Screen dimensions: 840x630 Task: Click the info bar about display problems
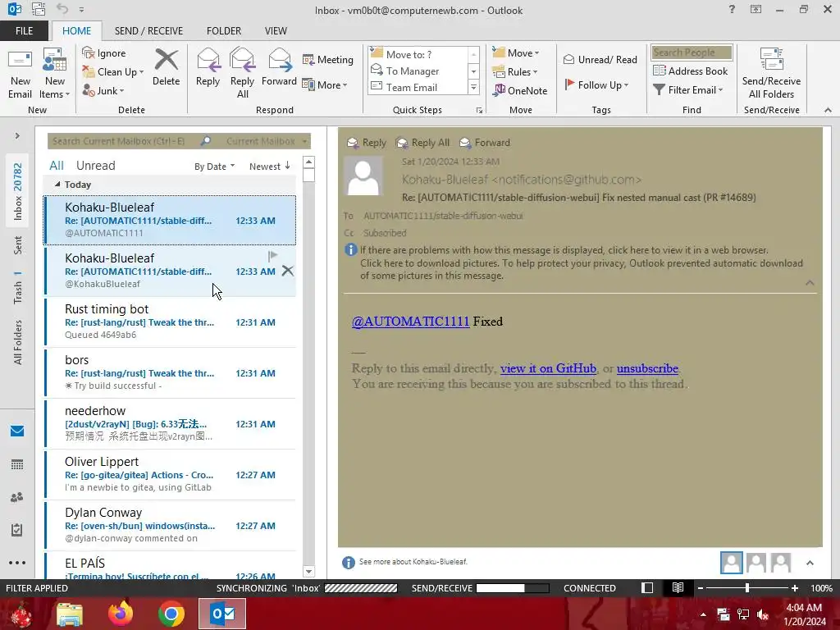click(x=564, y=250)
